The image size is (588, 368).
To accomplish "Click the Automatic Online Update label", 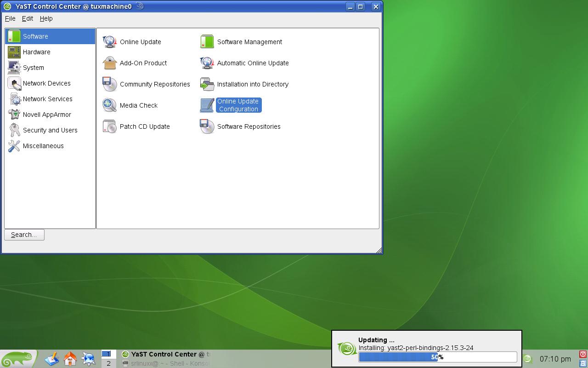I will click(x=253, y=63).
